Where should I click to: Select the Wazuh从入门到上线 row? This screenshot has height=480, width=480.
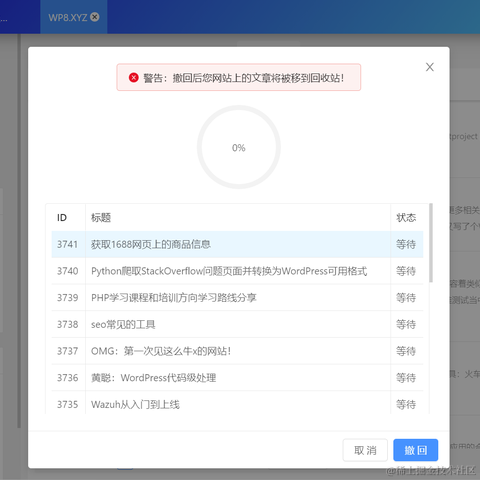pyautogui.click(x=237, y=403)
